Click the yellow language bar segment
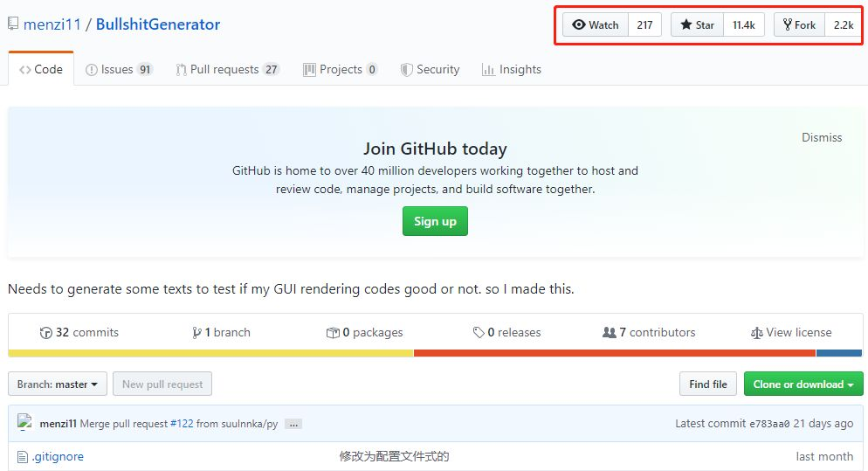 [210, 354]
